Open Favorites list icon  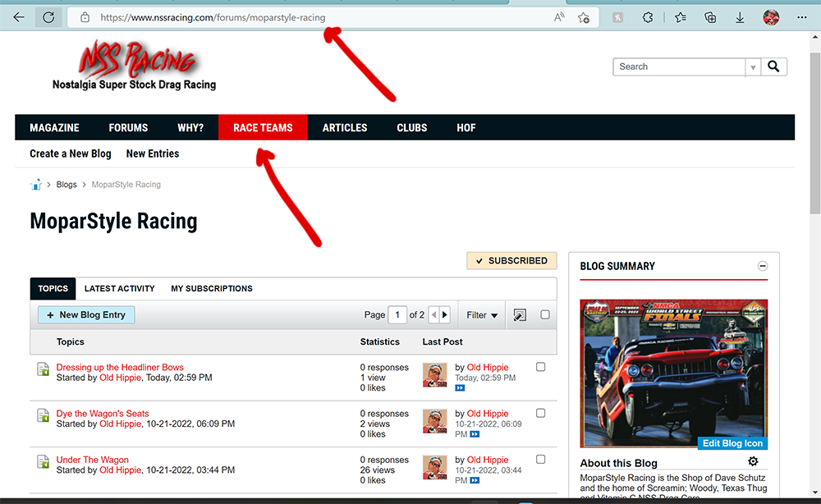tap(681, 17)
